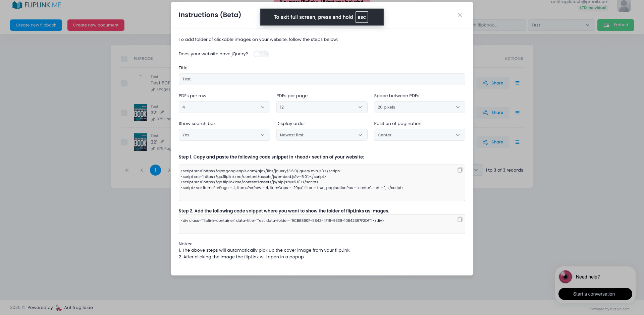
Task: Tick the checkbox beside the Test PDF row
Action: point(124,83)
